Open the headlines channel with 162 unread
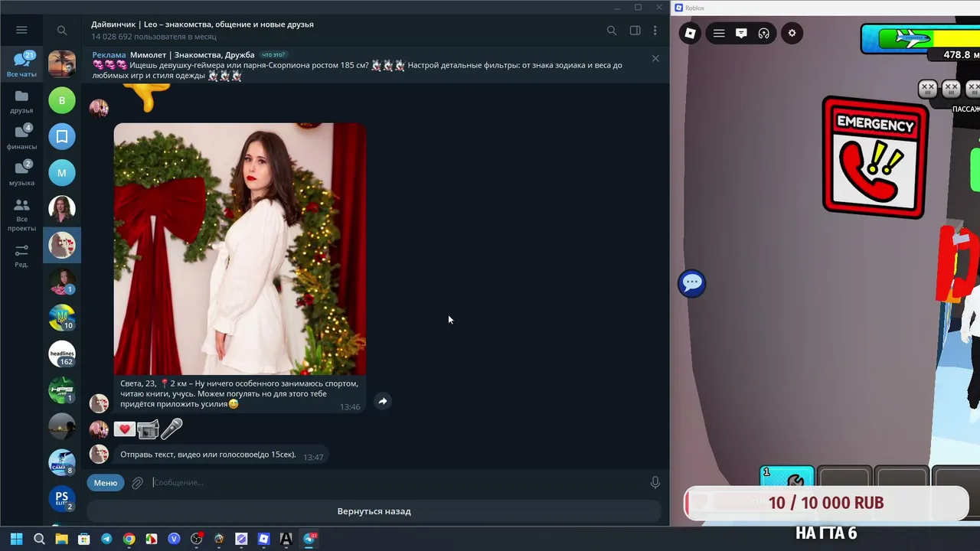Viewport: 980px width, 551px height. point(62,354)
